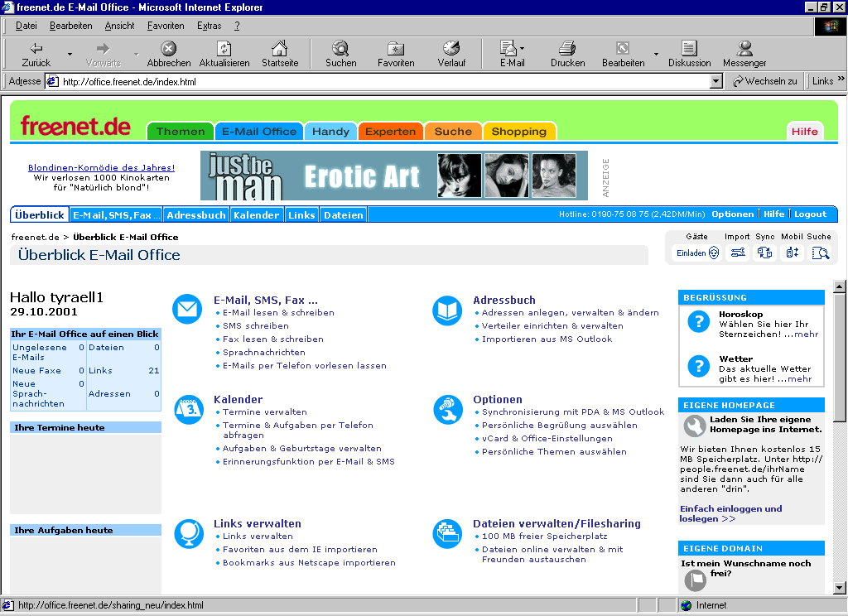Screen dimensions: 848x616
Task: Click the freenet.de logo
Action: tap(75, 126)
